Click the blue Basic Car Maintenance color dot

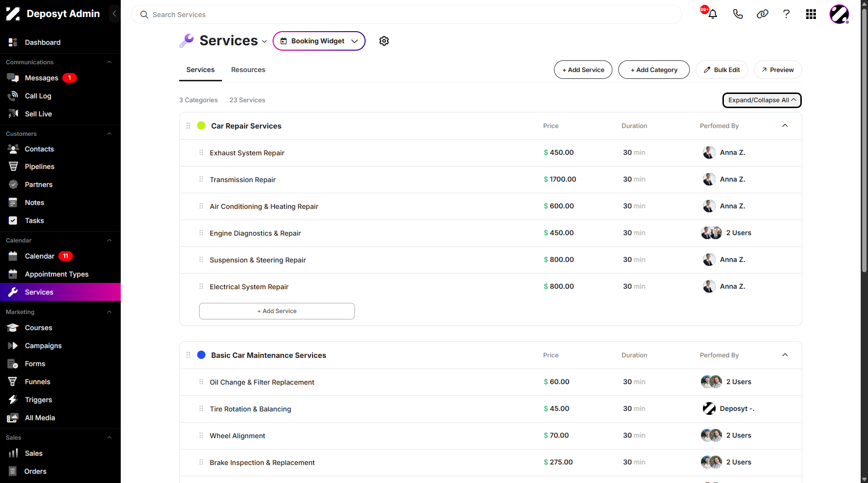point(201,355)
